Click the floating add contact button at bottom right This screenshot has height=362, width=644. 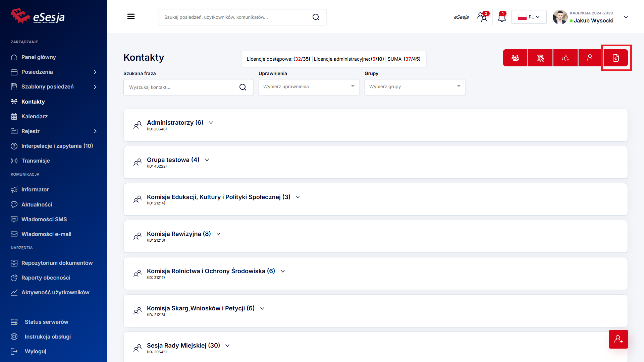618,339
